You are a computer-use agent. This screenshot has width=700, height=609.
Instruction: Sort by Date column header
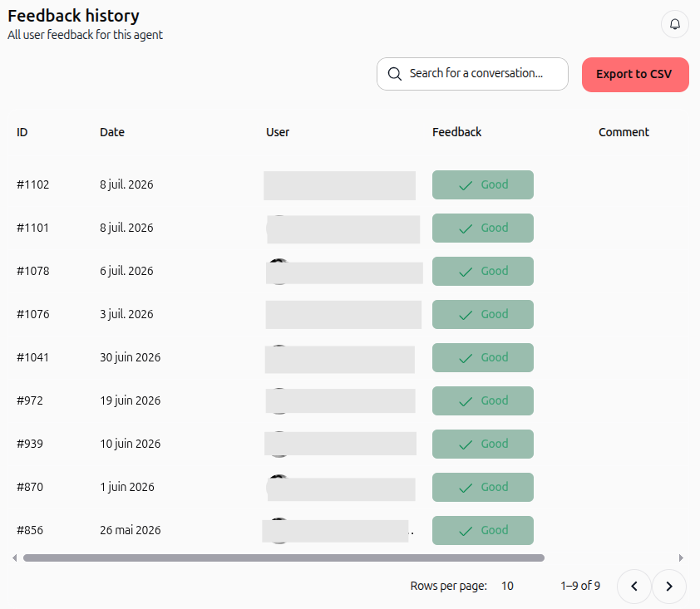tap(112, 132)
